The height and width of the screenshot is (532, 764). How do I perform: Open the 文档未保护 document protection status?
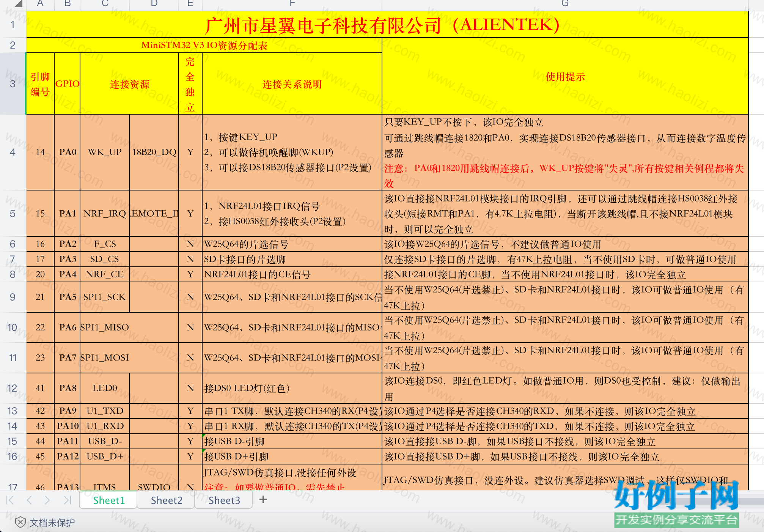click(45, 523)
